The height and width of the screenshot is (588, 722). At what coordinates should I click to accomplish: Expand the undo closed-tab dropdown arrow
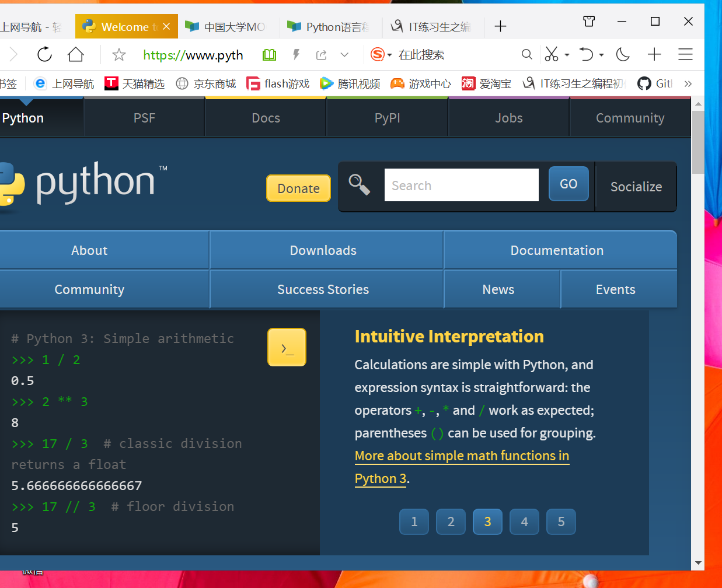601,55
